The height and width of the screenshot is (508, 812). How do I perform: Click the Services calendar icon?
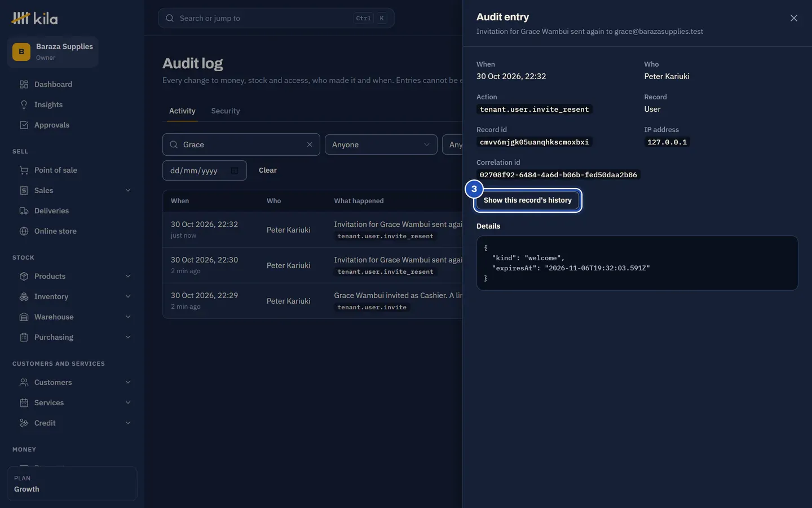tap(24, 402)
